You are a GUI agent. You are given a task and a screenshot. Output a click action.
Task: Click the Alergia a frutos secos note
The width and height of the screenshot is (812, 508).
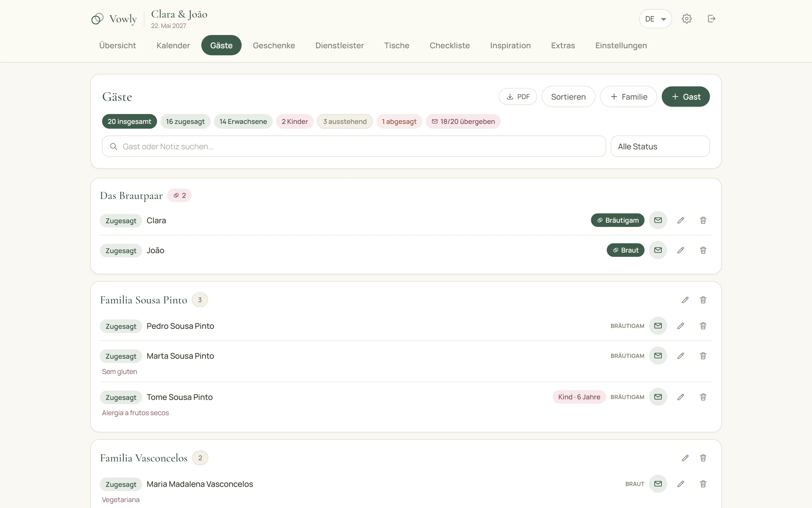coord(135,413)
